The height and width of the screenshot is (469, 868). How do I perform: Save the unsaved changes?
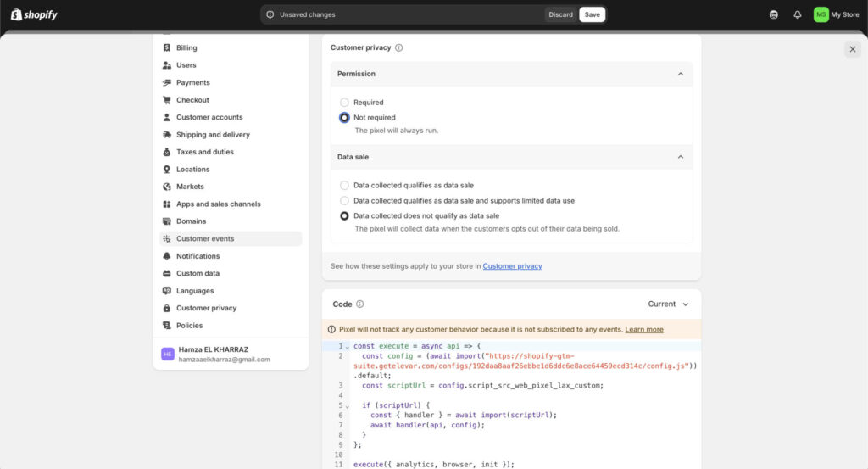[x=592, y=14]
